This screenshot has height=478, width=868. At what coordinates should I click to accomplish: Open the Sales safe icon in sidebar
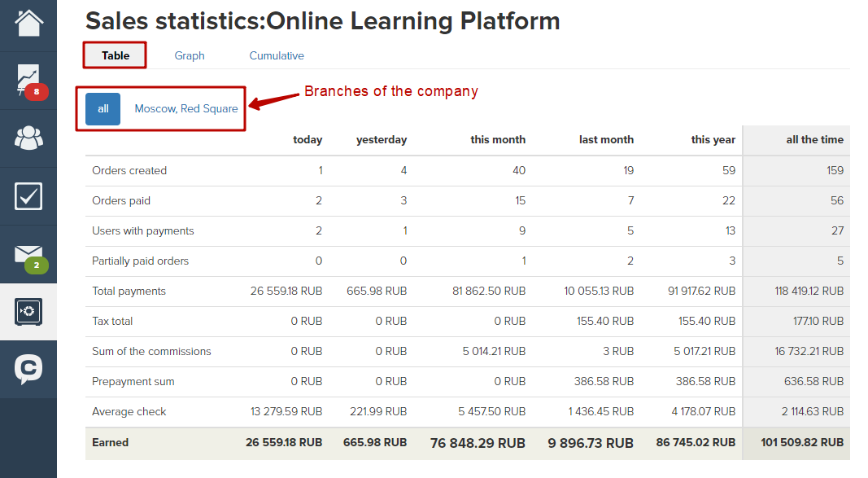[x=28, y=312]
